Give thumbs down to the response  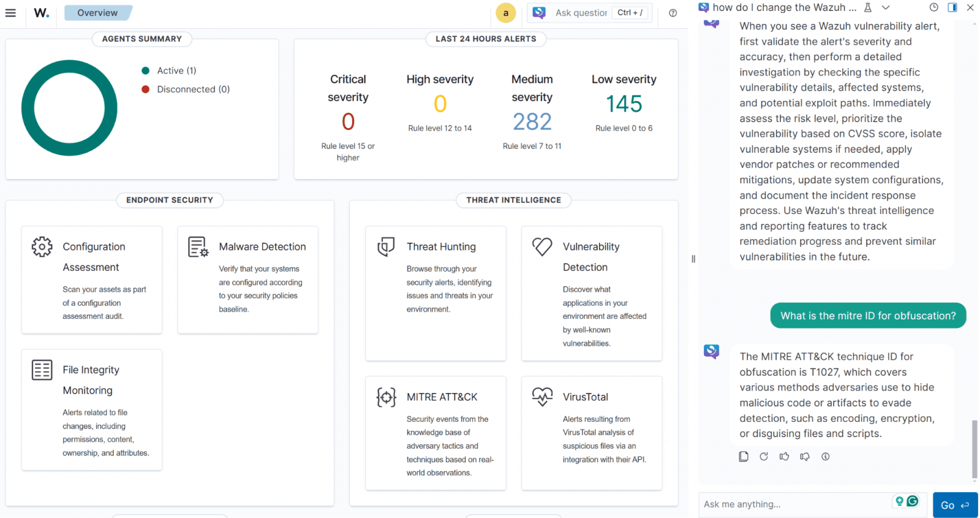(805, 457)
